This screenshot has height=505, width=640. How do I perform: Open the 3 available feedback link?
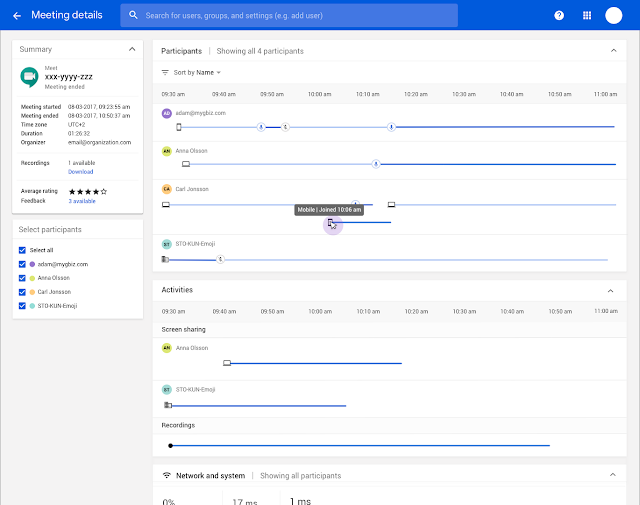[82, 201]
